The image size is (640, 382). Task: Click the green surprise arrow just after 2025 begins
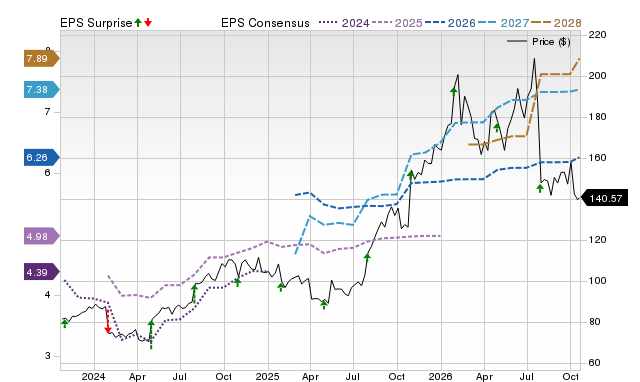[x=281, y=287]
